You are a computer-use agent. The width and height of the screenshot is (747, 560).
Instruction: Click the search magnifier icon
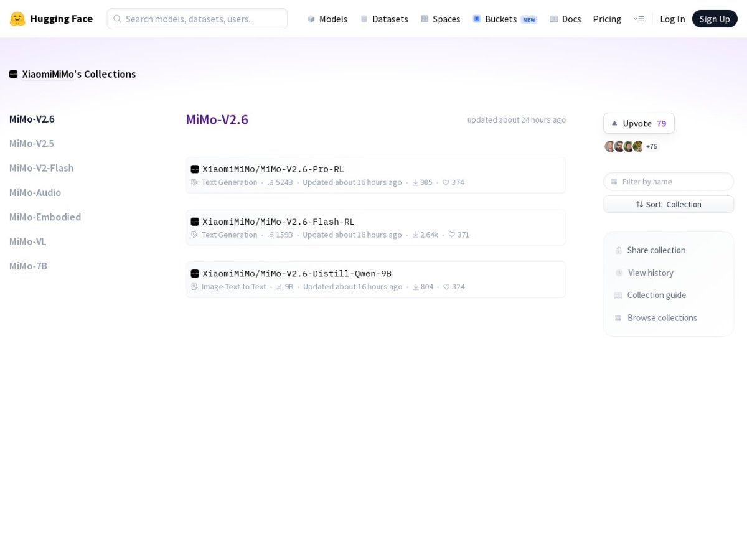117,19
